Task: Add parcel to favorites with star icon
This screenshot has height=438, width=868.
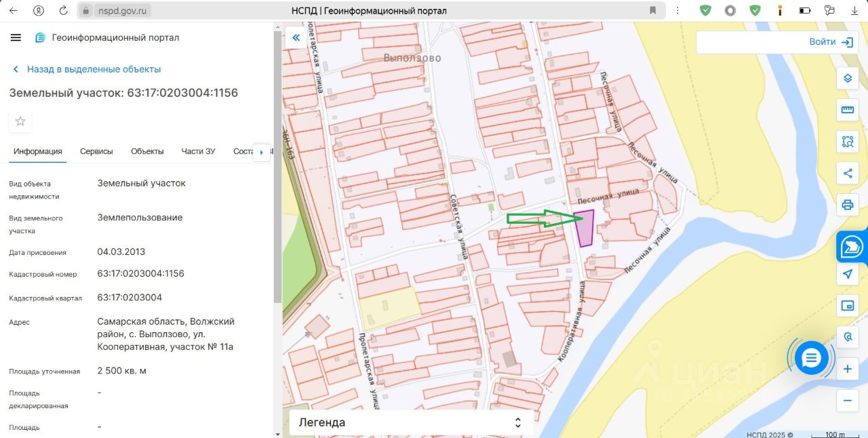Action: point(20,121)
